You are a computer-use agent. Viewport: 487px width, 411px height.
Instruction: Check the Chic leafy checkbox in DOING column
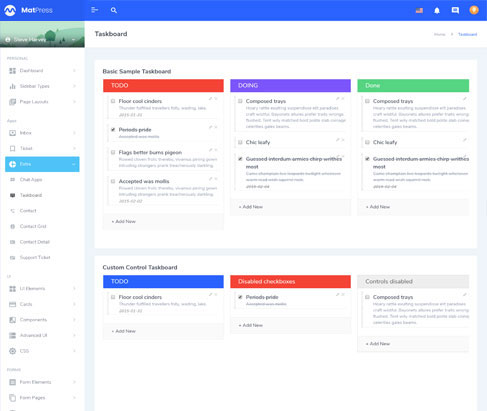[240, 142]
